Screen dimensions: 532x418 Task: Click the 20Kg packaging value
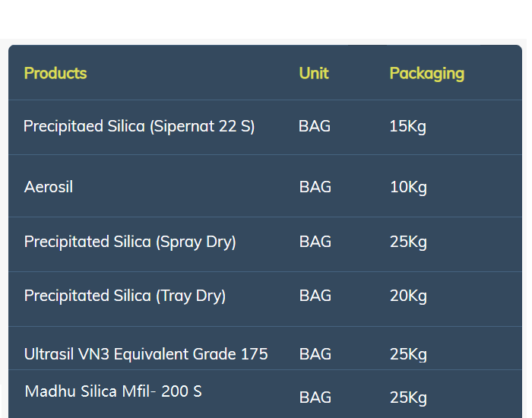409,297
